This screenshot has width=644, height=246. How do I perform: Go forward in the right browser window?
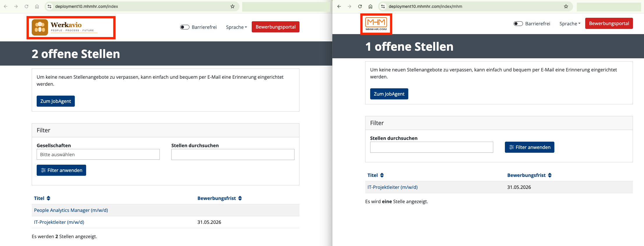tap(350, 6)
